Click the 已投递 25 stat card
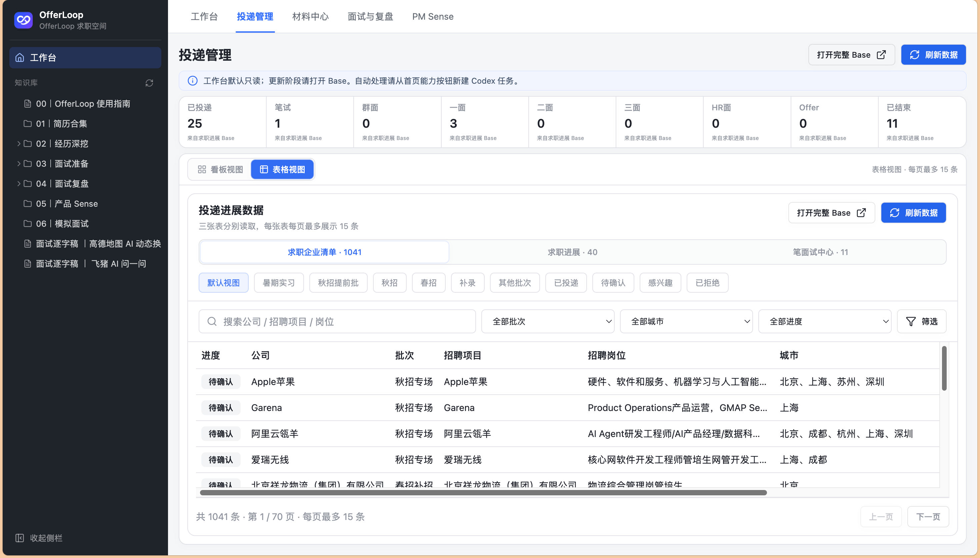Viewport: 980px width, 558px height. pyautogui.click(x=223, y=122)
